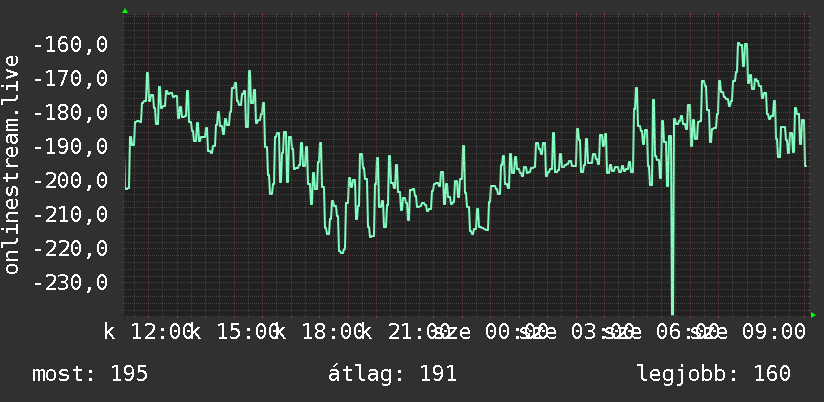Click the -210,0 y-axis label

[x=70, y=214]
